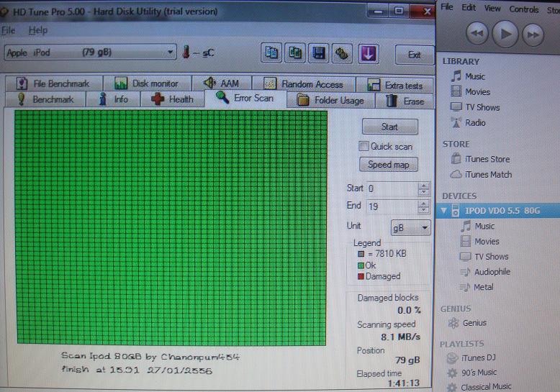Click the End value input field
The width and height of the screenshot is (560, 392).
[x=392, y=206]
